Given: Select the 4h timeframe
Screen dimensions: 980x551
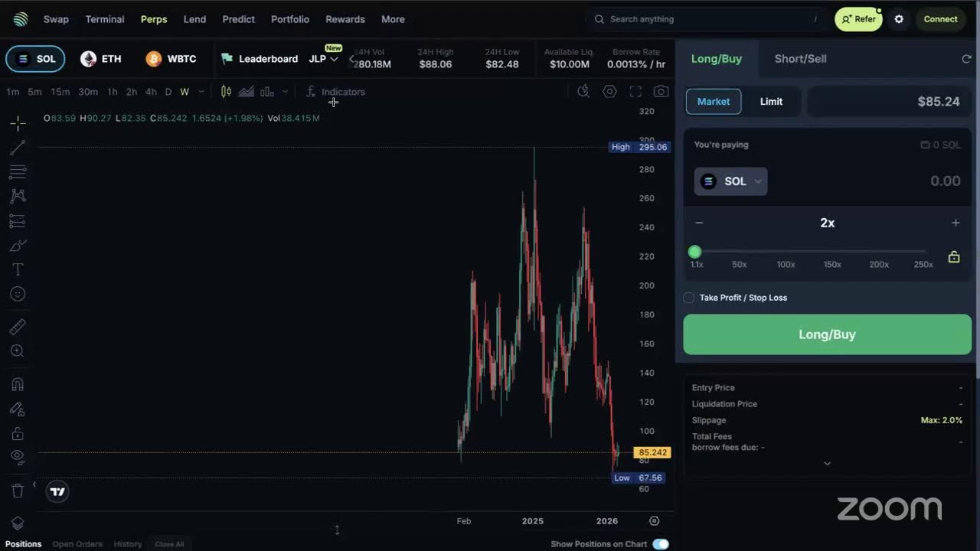Looking at the screenshot, I should click(x=151, y=92).
